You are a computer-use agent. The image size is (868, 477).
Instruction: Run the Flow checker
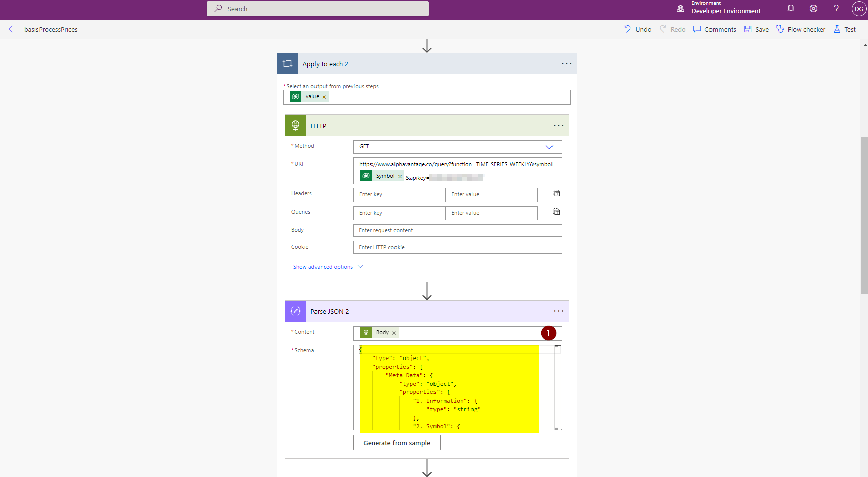coord(801,29)
